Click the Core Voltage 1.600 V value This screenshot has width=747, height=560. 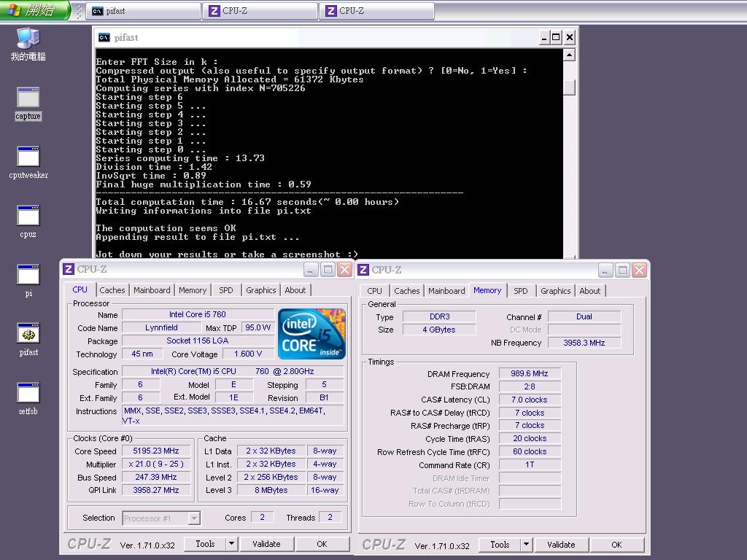point(248,354)
